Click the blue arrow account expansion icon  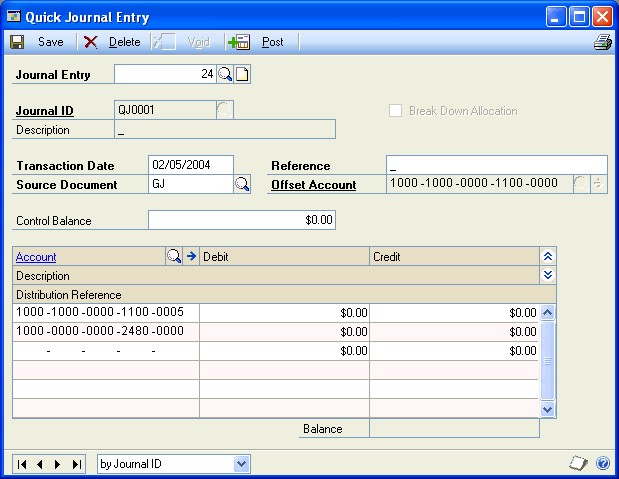coord(191,256)
